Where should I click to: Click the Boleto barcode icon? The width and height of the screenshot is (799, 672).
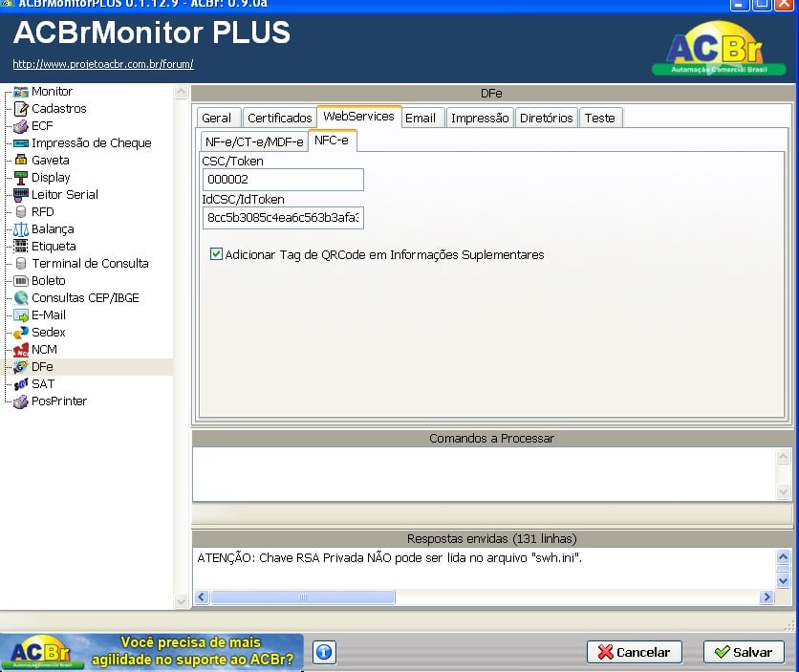pyautogui.click(x=21, y=281)
